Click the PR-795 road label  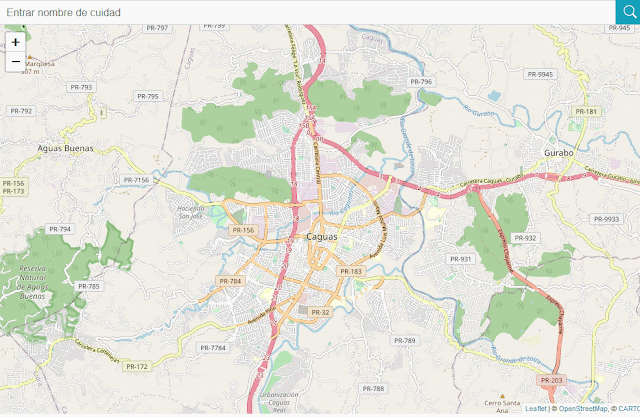click(148, 96)
